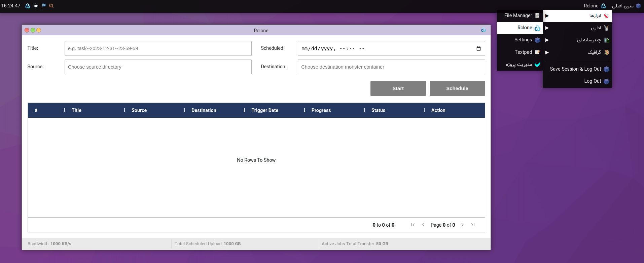Click Active Jobs Total Transfer 50 GB entry
The width and height of the screenshot is (644, 263).
[x=355, y=244]
